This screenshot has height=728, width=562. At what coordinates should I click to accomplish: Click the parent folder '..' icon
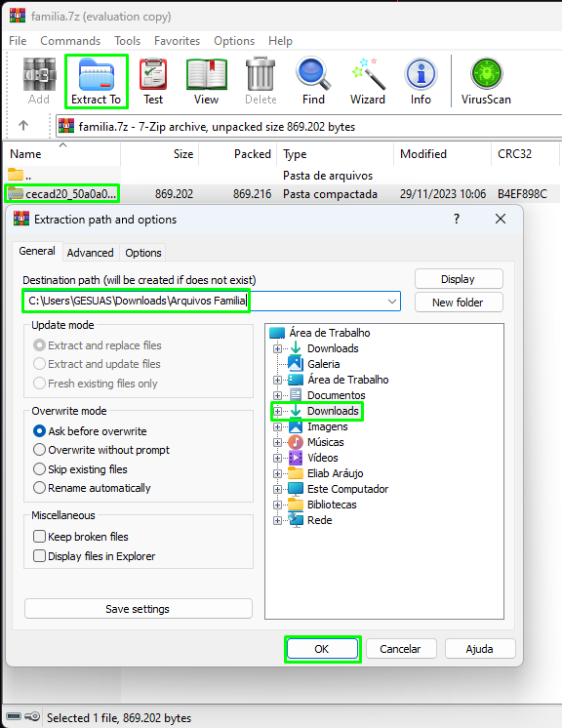pos(16,175)
